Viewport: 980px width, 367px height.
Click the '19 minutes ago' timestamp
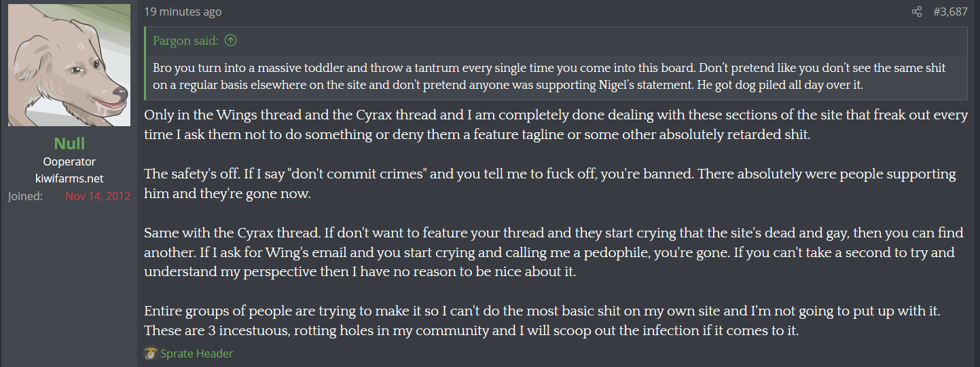(183, 12)
